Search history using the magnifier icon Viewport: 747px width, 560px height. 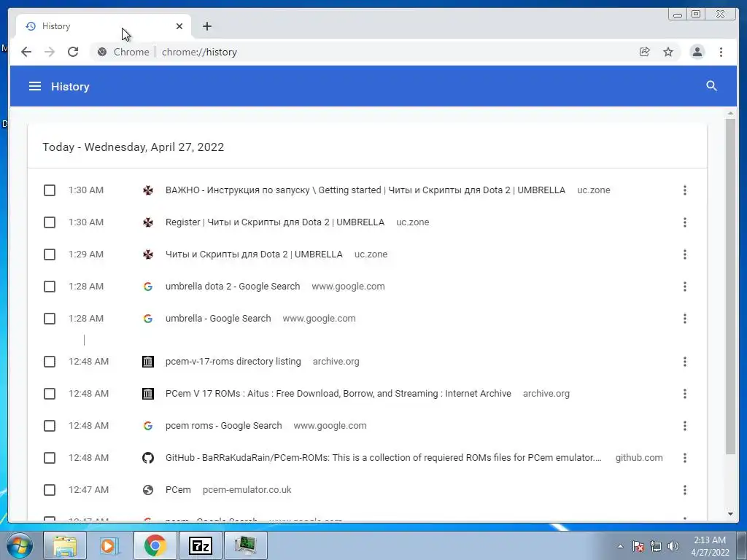click(x=711, y=86)
